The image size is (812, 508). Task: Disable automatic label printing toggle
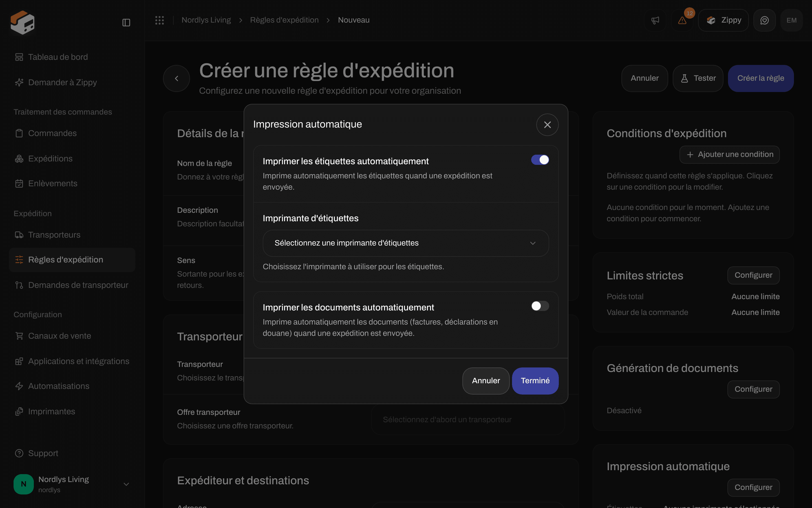tap(540, 160)
